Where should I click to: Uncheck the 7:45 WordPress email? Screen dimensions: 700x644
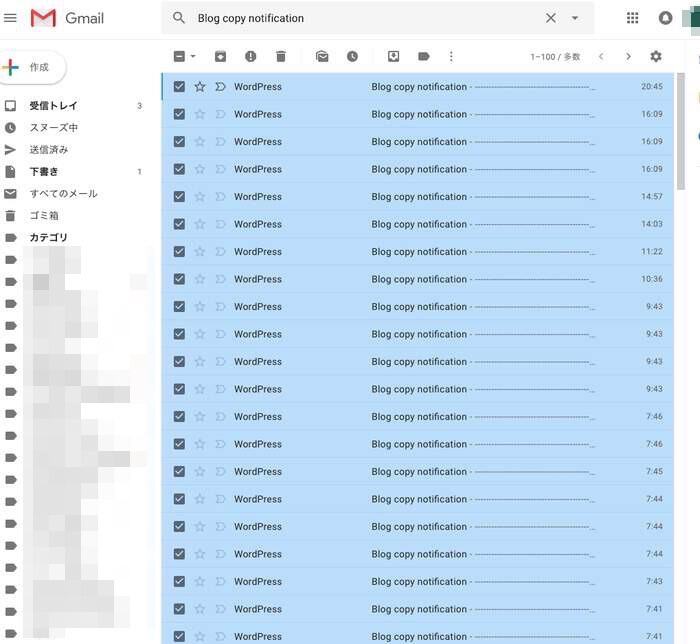point(179,471)
